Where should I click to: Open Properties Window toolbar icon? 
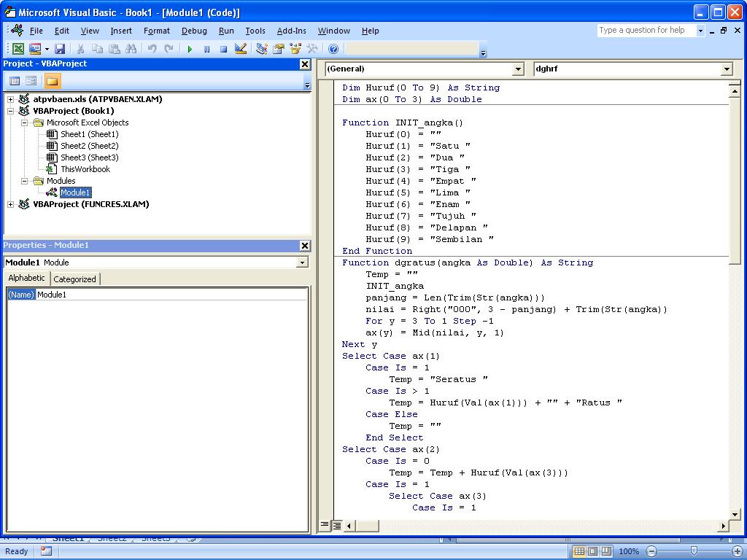click(278, 49)
